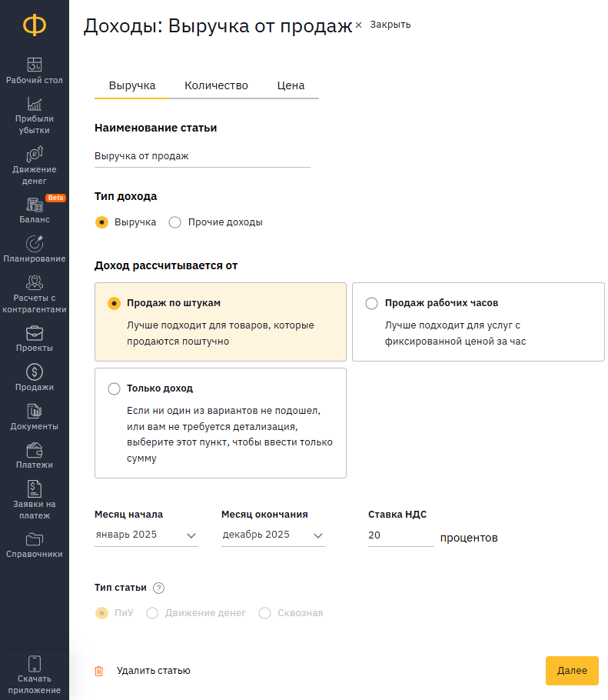608x700 pixels.
Task: Click the Наименование статьи text field
Action: click(202, 156)
